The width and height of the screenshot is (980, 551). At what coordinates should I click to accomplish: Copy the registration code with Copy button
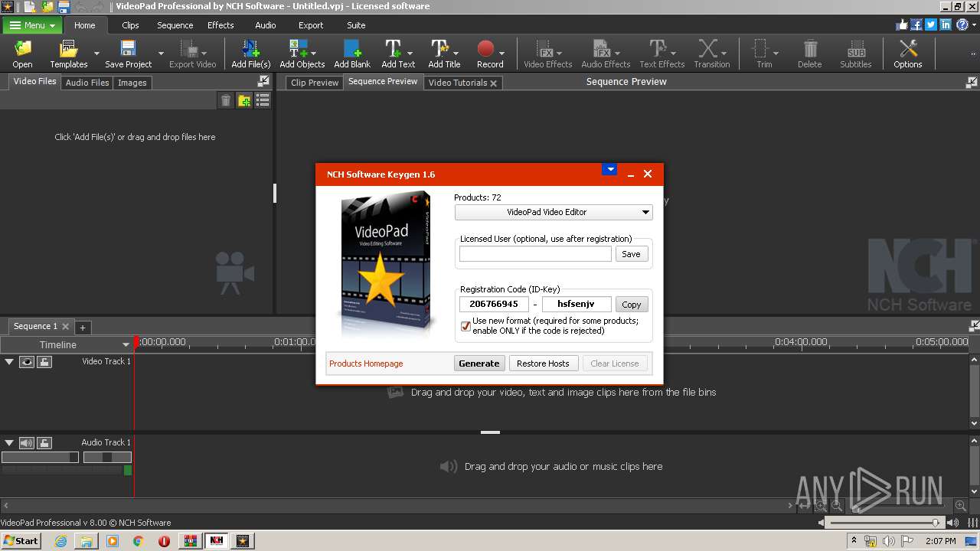632,305
